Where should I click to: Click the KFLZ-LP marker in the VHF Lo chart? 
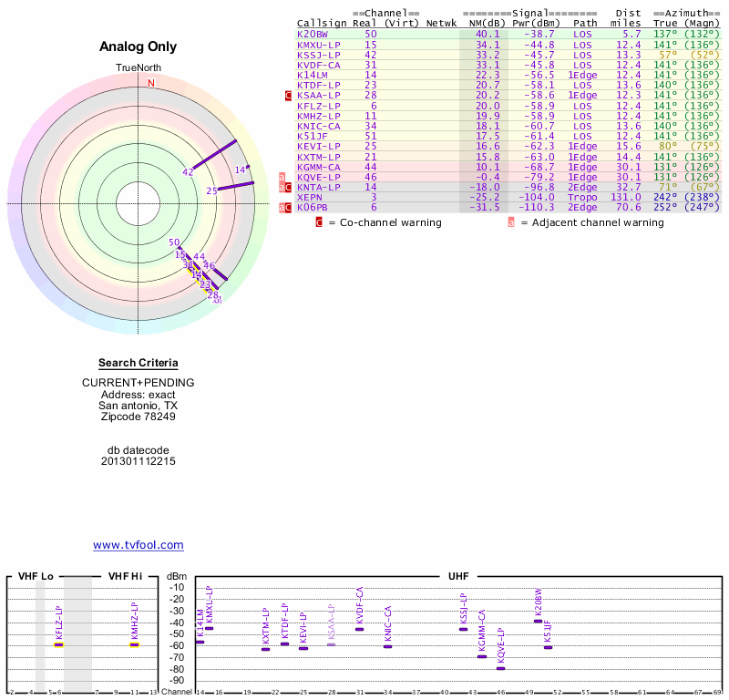(x=58, y=643)
